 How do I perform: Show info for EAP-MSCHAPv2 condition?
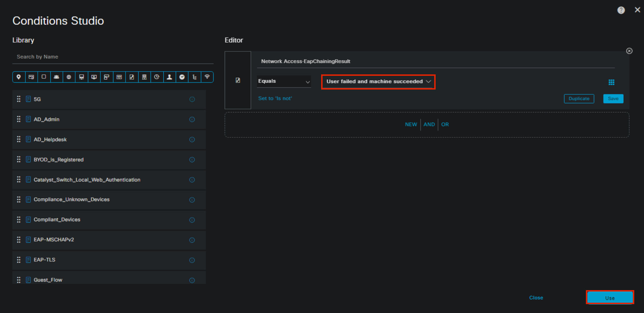point(192,240)
